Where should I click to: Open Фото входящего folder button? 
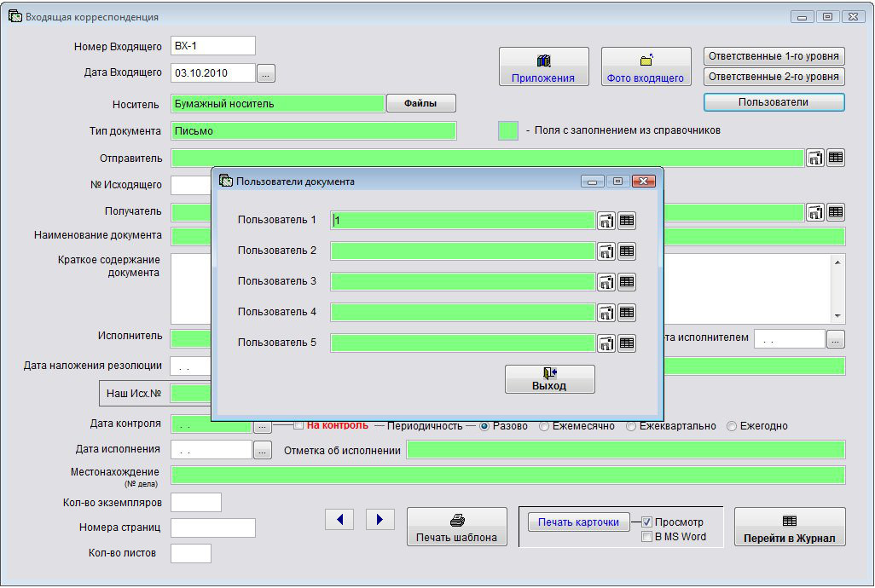pyautogui.click(x=646, y=67)
